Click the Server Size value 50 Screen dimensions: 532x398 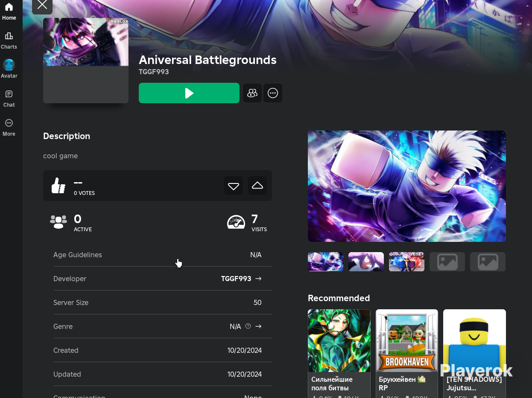(x=257, y=302)
